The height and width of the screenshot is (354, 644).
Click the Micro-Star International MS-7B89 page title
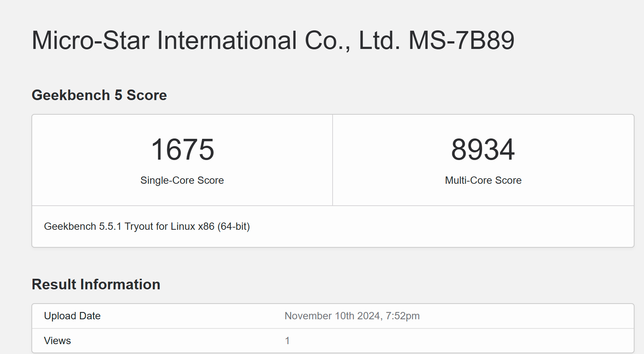point(273,40)
